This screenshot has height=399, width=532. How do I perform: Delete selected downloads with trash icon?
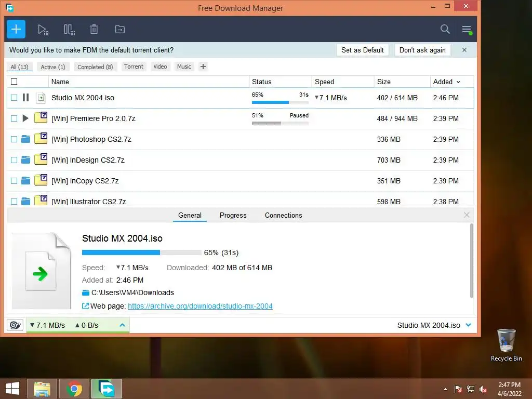tap(94, 30)
